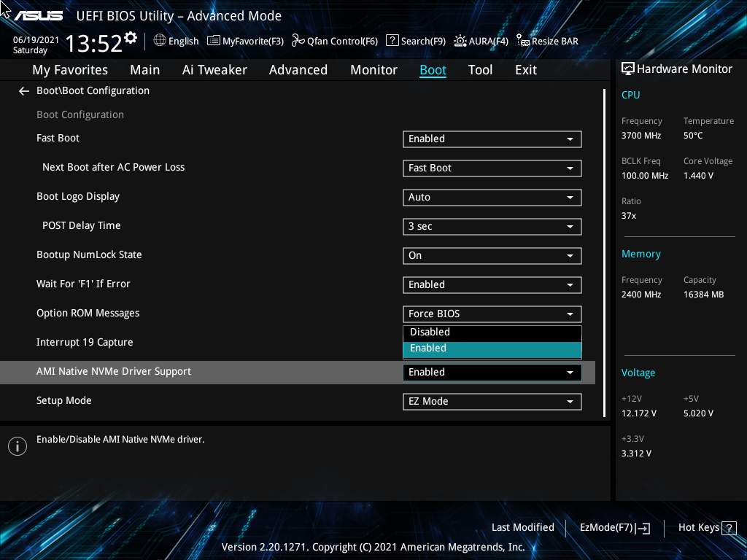Switch to EzMode with the F7 button
This screenshot has width=747, height=560.
tap(614, 527)
